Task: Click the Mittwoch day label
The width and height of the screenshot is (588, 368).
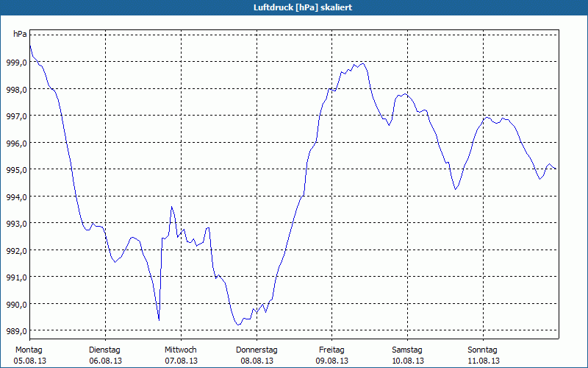Action: pos(180,350)
